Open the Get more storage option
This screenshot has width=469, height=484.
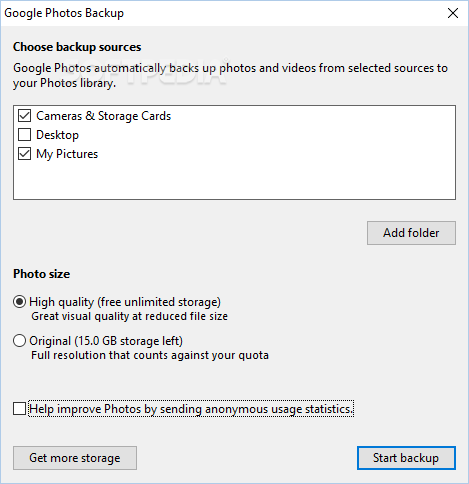pos(75,458)
